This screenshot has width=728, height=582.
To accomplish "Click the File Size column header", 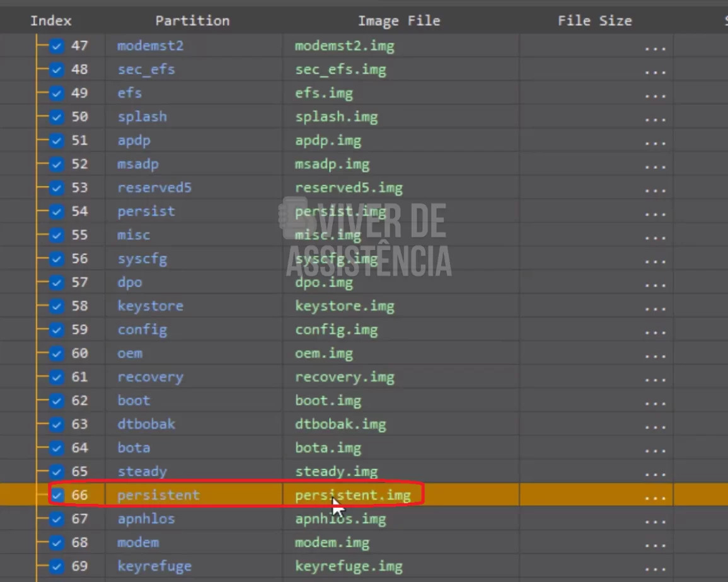I will tap(594, 21).
